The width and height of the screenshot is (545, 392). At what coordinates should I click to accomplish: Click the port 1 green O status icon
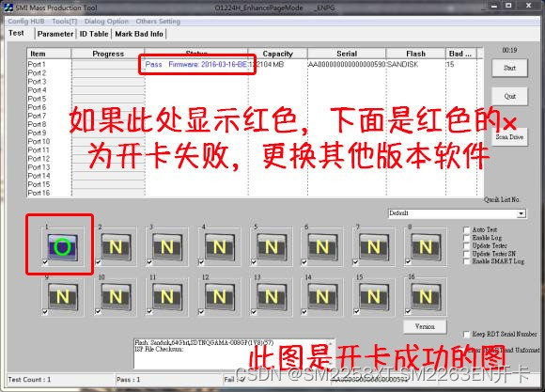pyautogui.click(x=63, y=247)
